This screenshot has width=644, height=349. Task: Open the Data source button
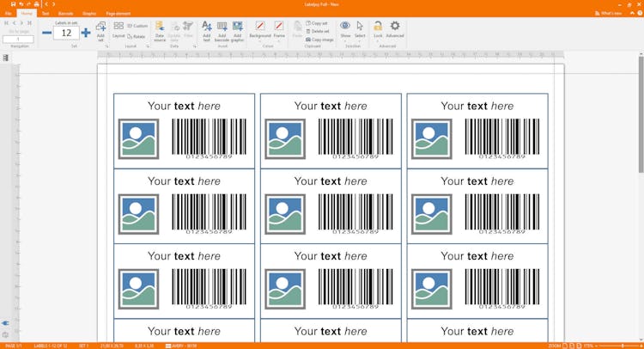160,31
